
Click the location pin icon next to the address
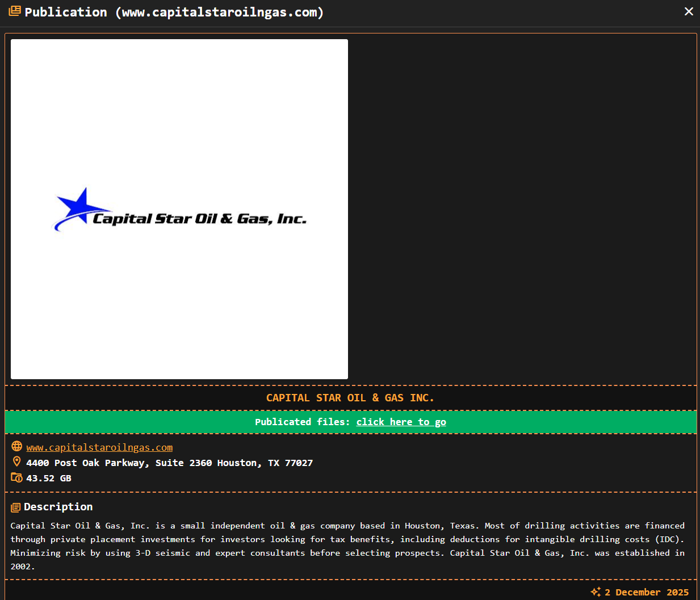(16, 461)
